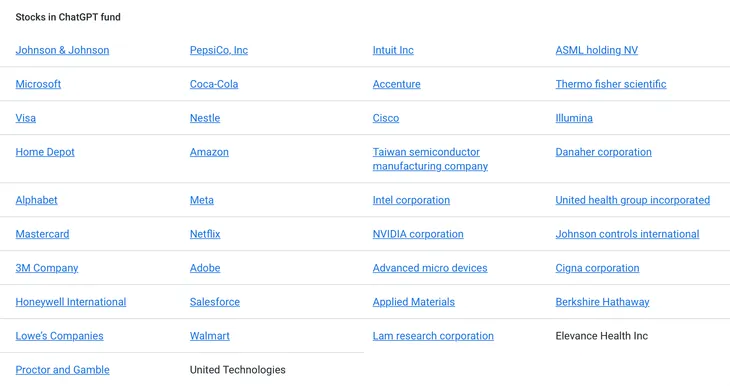The height and width of the screenshot is (386, 730).
Task: Open Honeywell International link
Action: [71, 302]
